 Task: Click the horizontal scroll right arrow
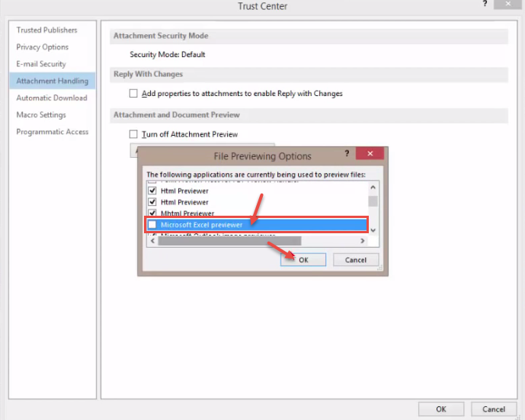click(x=362, y=241)
